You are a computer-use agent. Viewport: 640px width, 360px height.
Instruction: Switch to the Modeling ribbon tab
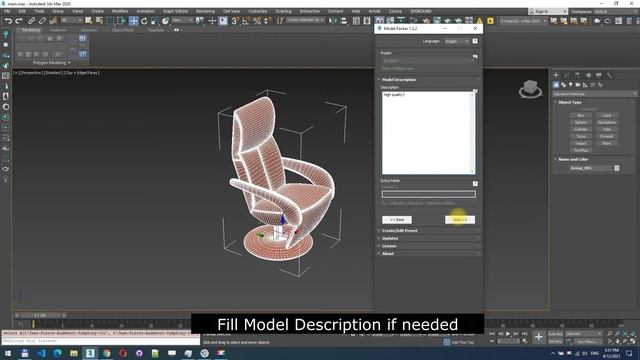point(31,30)
